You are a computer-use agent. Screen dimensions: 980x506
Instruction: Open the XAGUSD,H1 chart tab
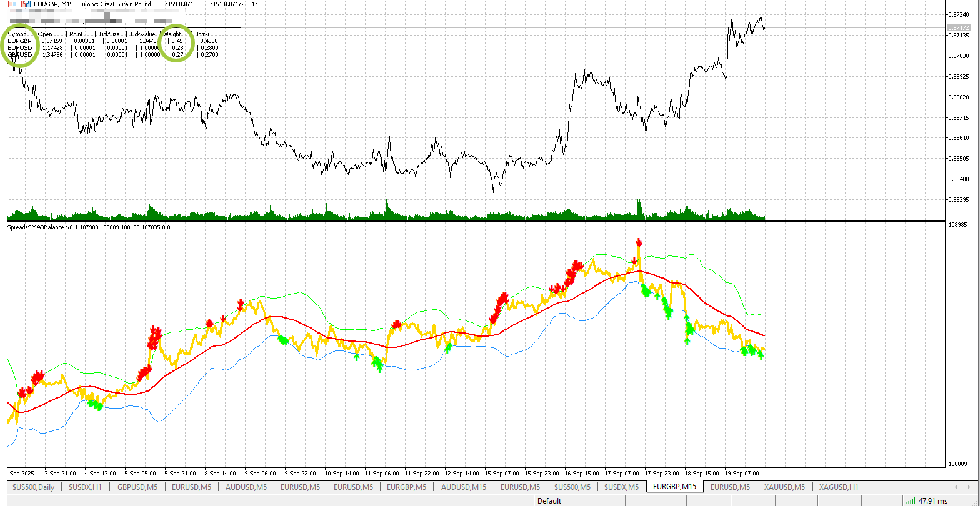coord(838,487)
